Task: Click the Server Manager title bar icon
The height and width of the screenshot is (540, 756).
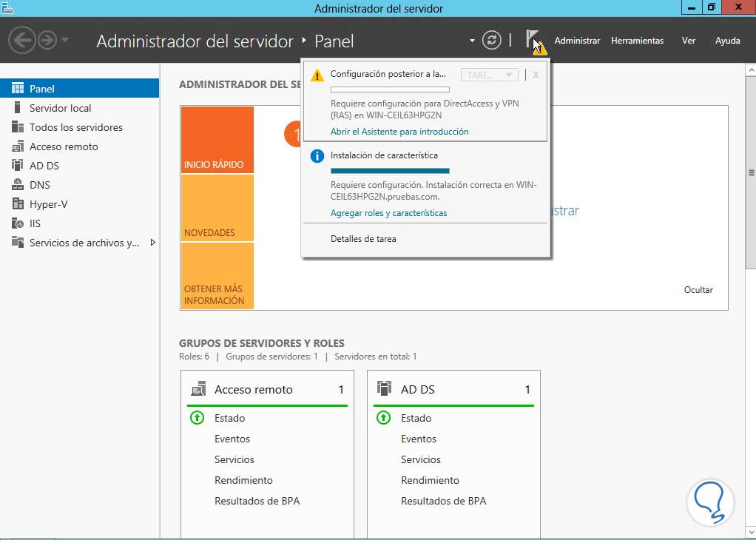Action: point(7,7)
